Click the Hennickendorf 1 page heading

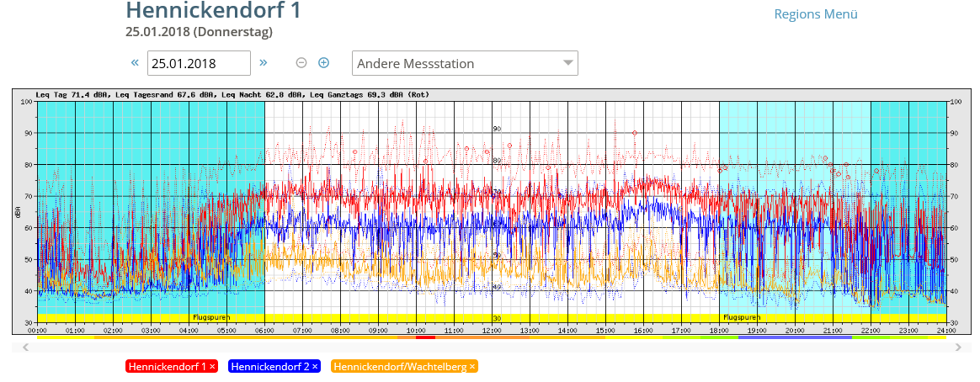point(213,11)
